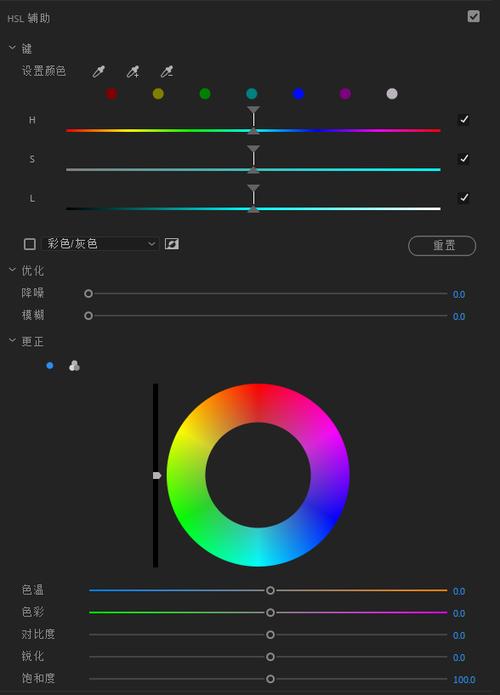The image size is (500, 695).
Task: Click the center of the color wheel
Action: (x=258, y=475)
